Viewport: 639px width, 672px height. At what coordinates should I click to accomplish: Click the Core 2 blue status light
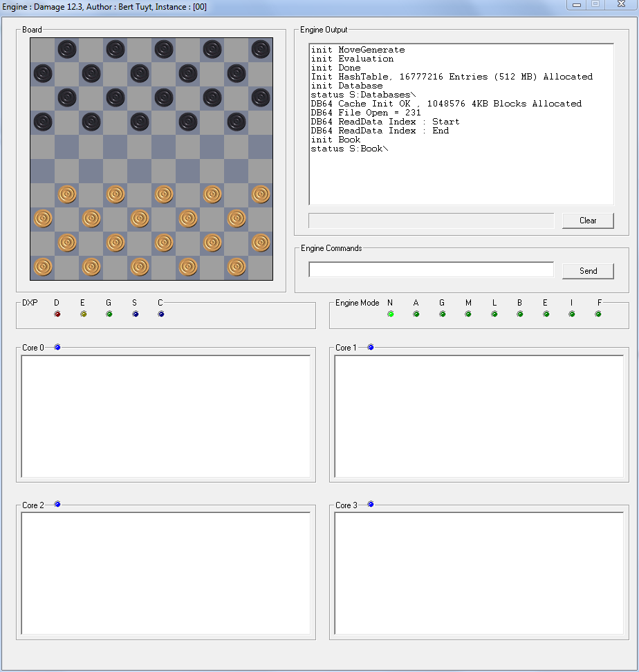[57, 504]
